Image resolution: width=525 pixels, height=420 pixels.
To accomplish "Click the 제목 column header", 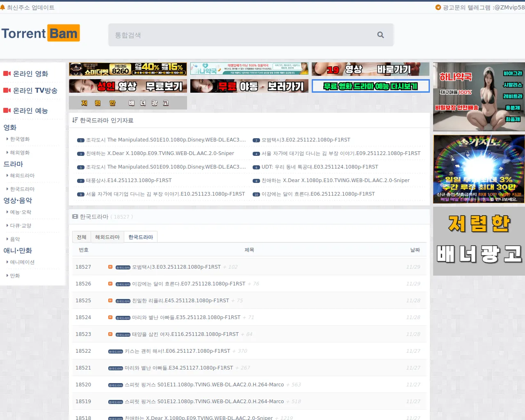I will [249, 250].
